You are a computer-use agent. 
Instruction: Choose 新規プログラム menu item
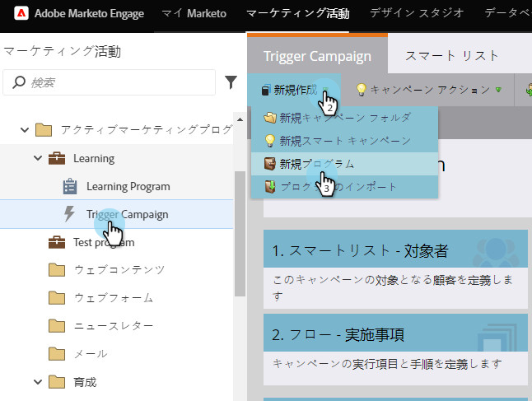click(x=344, y=164)
